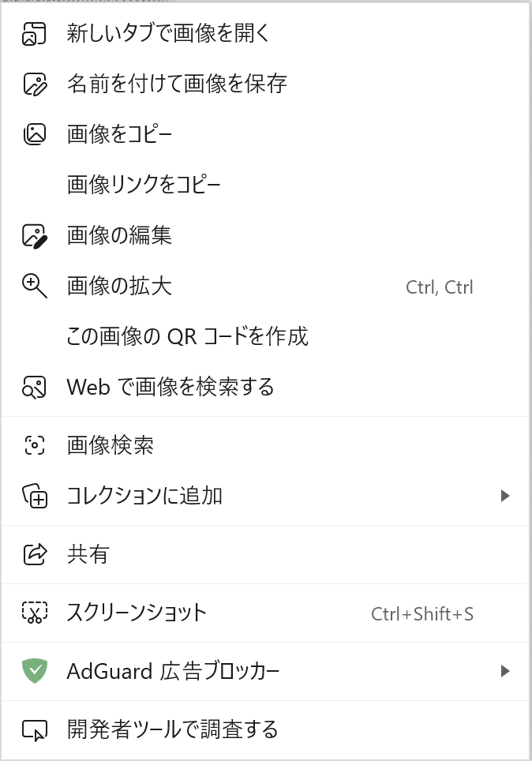Click the visual search scan icon

[x=35, y=445]
